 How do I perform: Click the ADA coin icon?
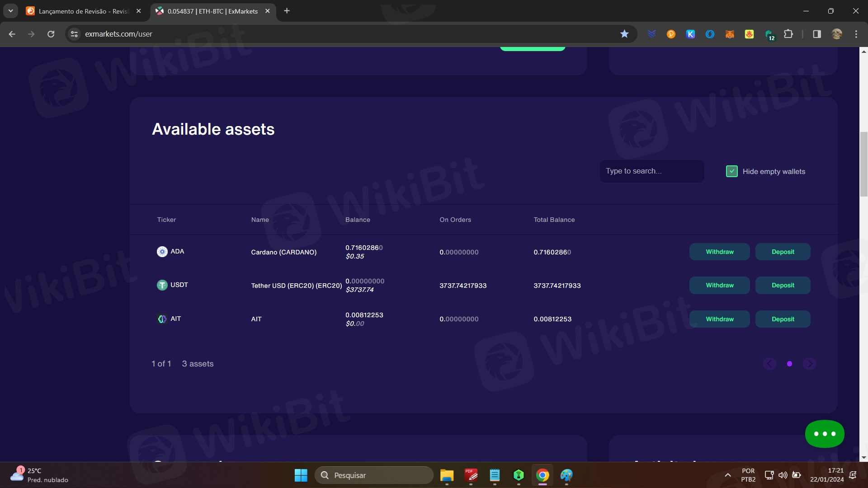pos(162,252)
